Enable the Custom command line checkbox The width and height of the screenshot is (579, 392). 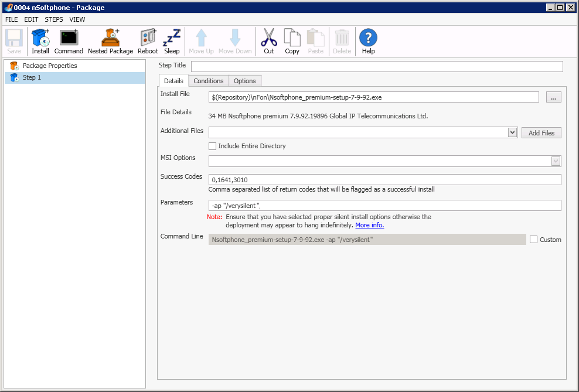533,240
